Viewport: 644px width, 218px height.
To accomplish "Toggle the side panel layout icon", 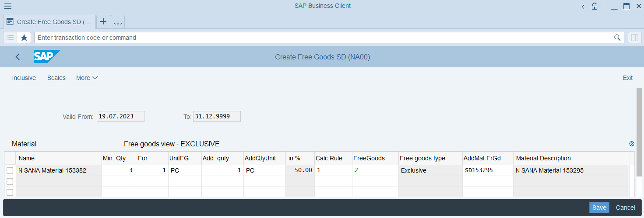I will pyautogui.click(x=634, y=38).
